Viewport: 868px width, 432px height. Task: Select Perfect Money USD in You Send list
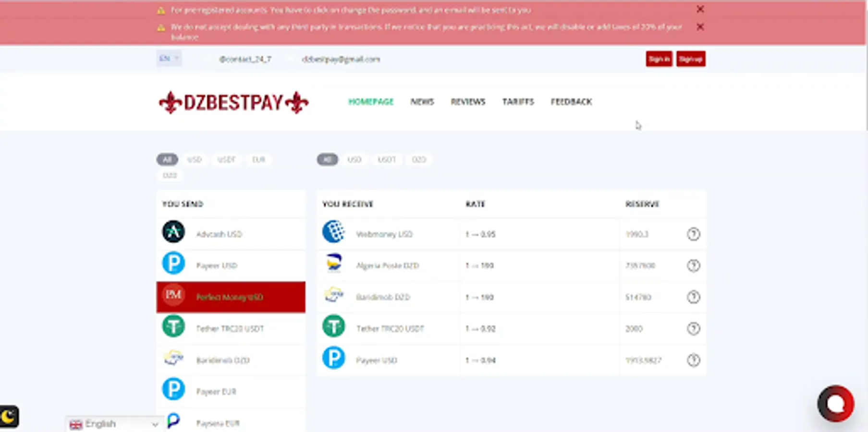point(231,297)
